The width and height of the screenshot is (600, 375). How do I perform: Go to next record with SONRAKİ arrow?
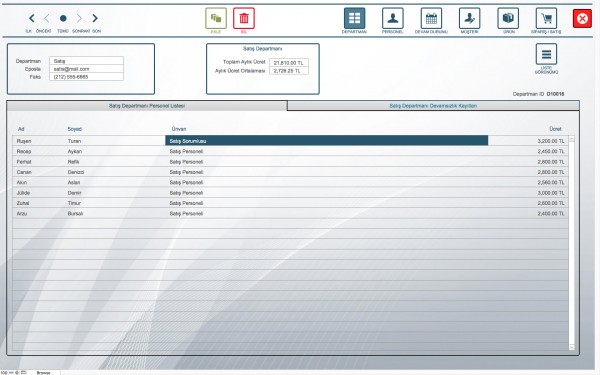point(79,18)
